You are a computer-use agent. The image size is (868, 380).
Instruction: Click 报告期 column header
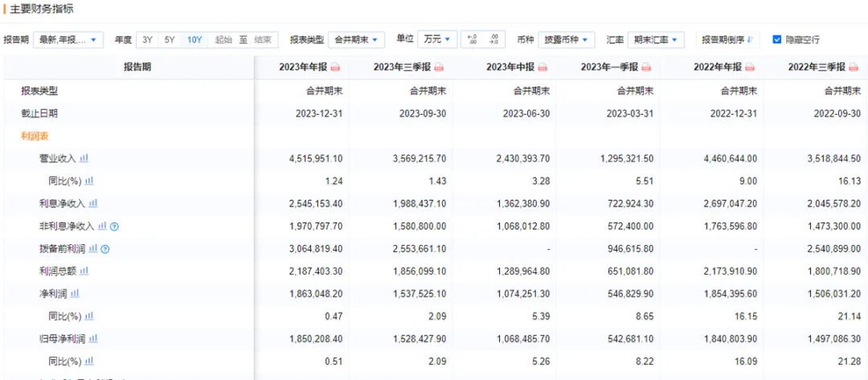point(137,67)
